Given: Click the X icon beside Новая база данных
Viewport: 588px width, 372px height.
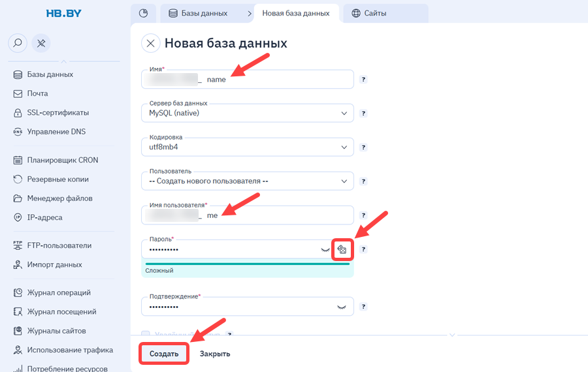Looking at the screenshot, I should 151,44.
